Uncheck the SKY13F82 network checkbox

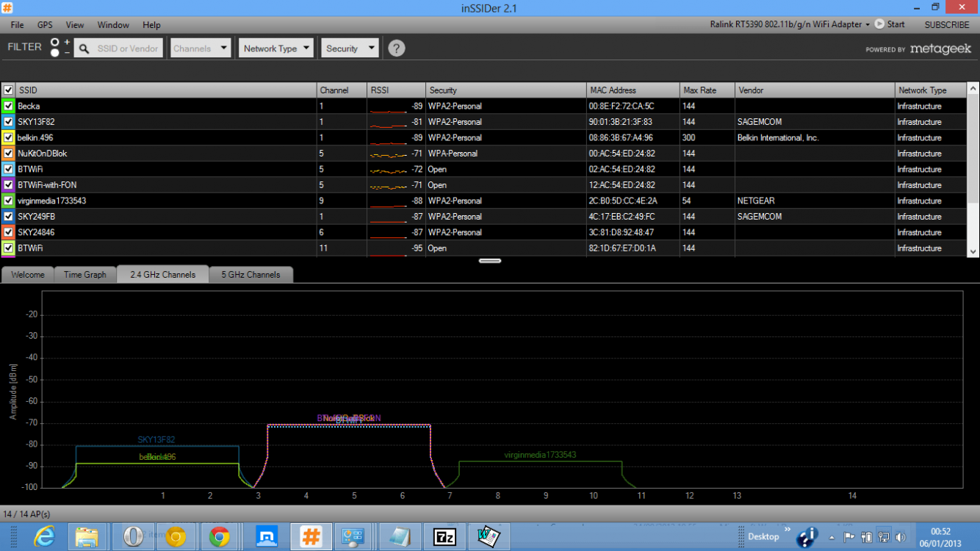point(9,122)
